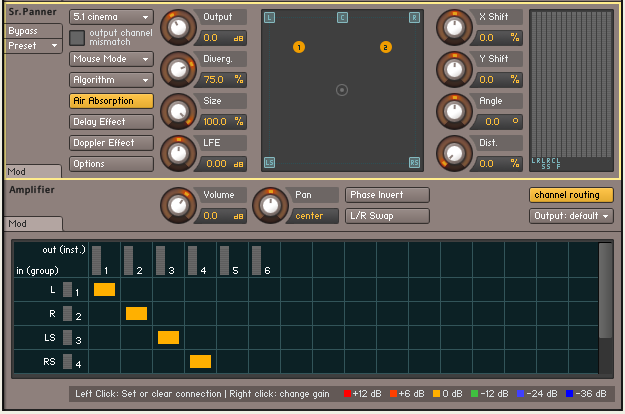Screen dimensions: 625x414
Task: Clear the R to output 2 connection
Action: pos(136,314)
